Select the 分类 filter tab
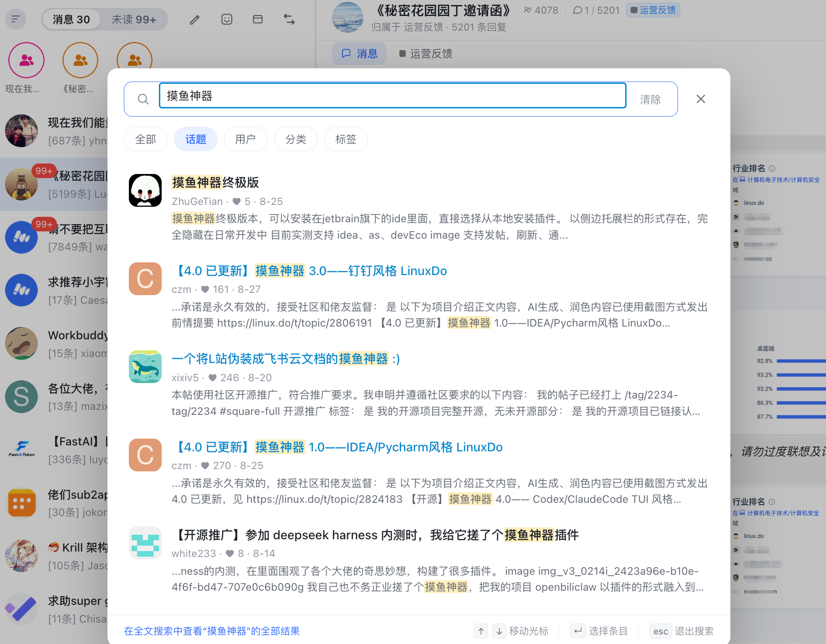Screen dimensions: 826x644 pos(296,139)
